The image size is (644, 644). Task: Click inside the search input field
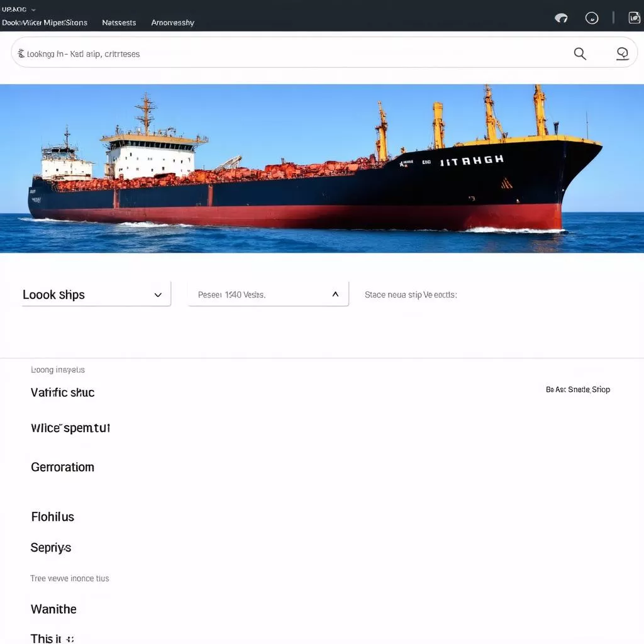(x=252, y=53)
